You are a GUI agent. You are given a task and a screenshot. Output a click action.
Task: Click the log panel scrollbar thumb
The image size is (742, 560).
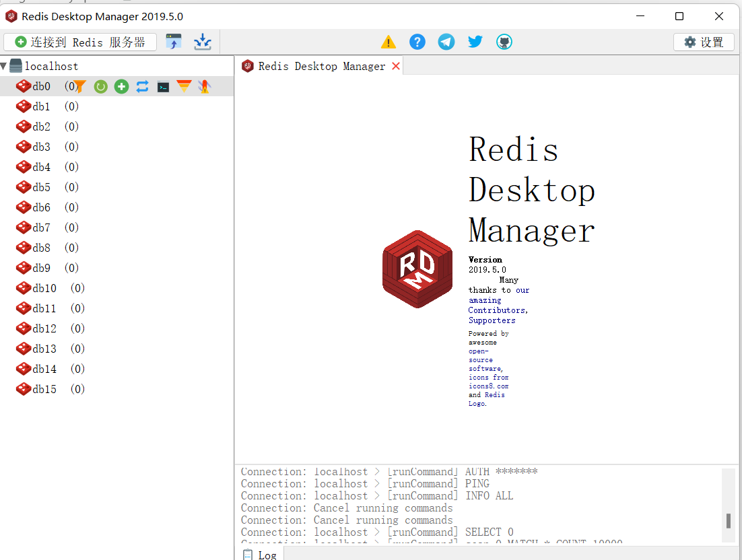[x=729, y=521]
